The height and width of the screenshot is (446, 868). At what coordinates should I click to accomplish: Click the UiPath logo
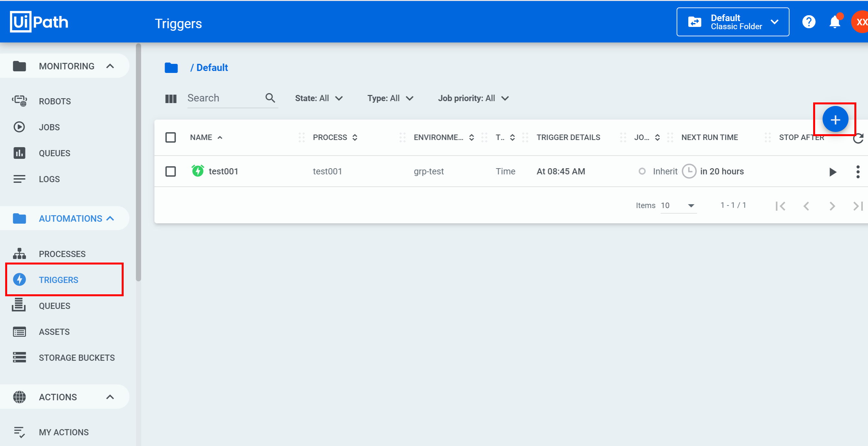point(39,22)
